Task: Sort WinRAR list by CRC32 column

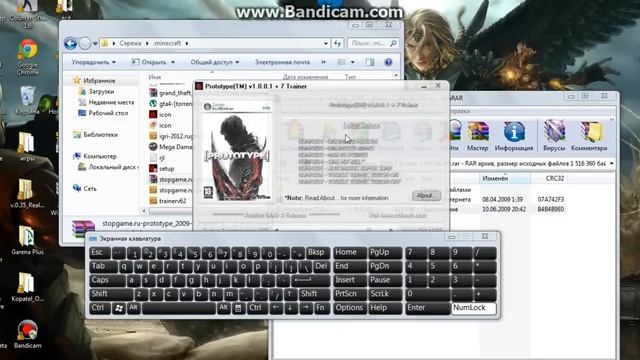Action: point(555,178)
